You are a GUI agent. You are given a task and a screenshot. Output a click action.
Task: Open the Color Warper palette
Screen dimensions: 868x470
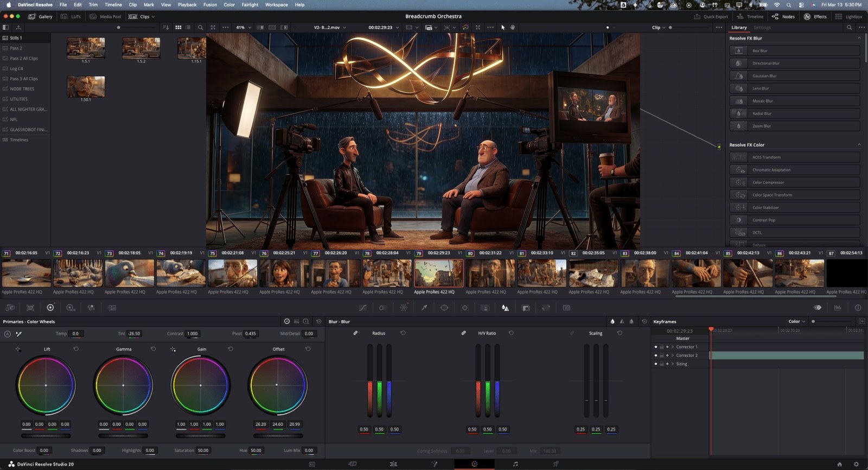coord(382,308)
